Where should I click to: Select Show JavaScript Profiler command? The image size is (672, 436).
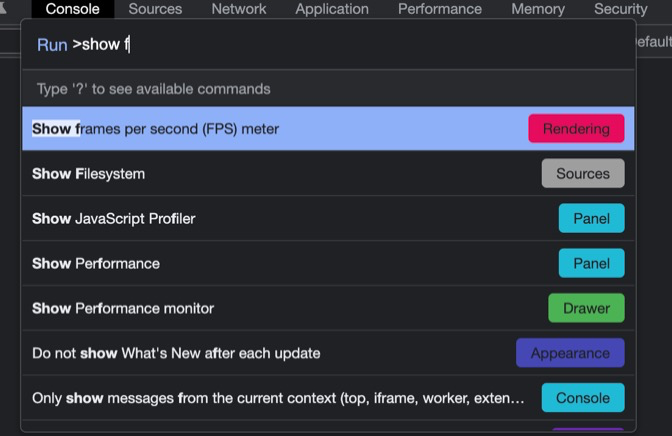[114, 219]
